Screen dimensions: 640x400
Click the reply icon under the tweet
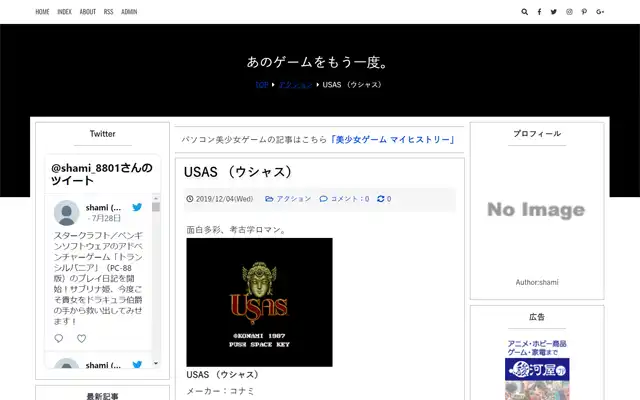pyautogui.click(x=59, y=338)
